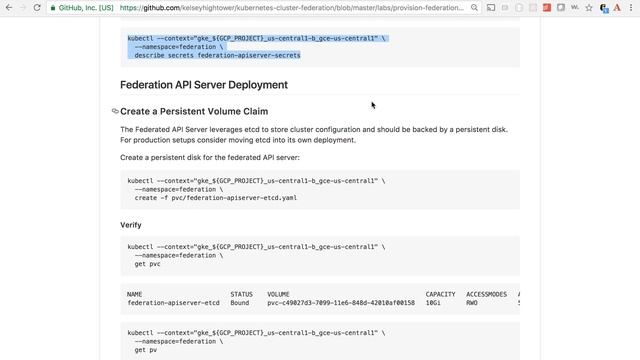Screen dimensions: 640x360
Task: Click the red extension icon in toolbar
Action: click(547, 7)
